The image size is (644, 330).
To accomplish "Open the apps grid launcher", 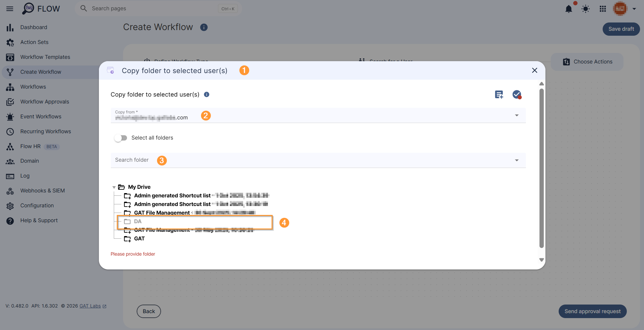I will (x=603, y=9).
